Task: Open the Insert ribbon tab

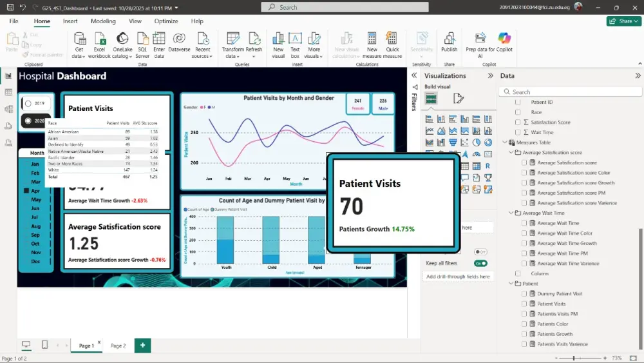Action: pyautogui.click(x=70, y=21)
